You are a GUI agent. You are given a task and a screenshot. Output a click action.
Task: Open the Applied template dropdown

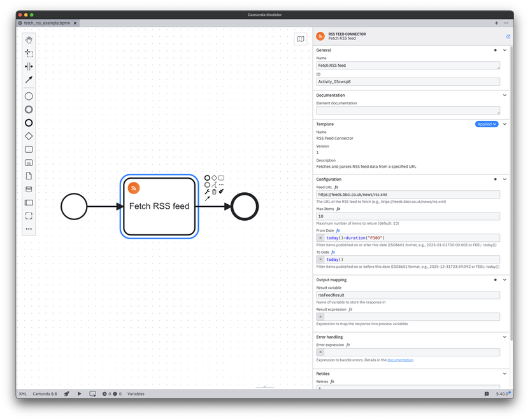pos(487,124)
